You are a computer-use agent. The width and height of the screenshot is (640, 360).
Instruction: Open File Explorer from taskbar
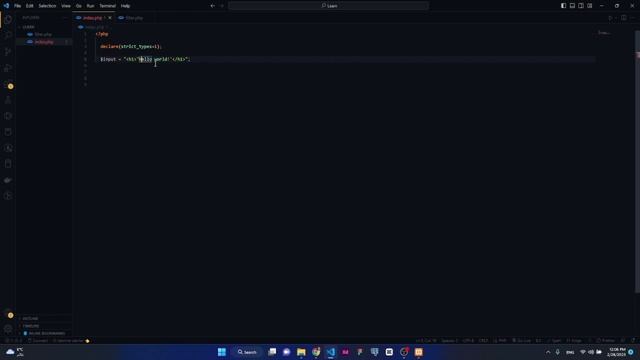point(301,352)
